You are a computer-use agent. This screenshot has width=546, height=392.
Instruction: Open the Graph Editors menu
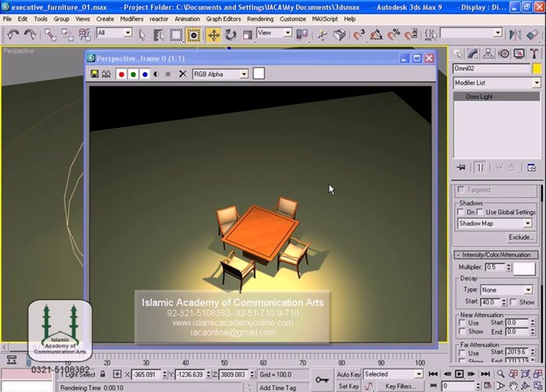[223, 19]
